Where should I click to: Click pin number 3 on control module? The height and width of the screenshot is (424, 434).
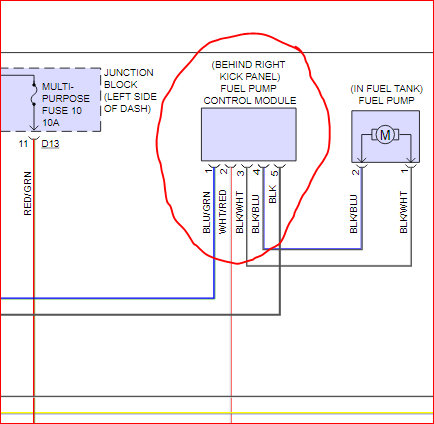(240, 173)
